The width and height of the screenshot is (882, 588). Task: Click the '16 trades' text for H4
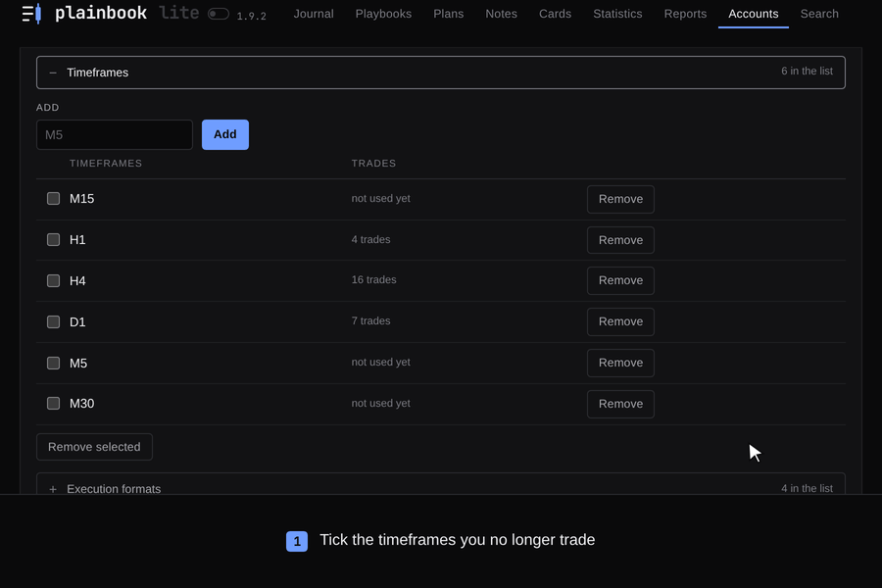[x=374, y=279]
